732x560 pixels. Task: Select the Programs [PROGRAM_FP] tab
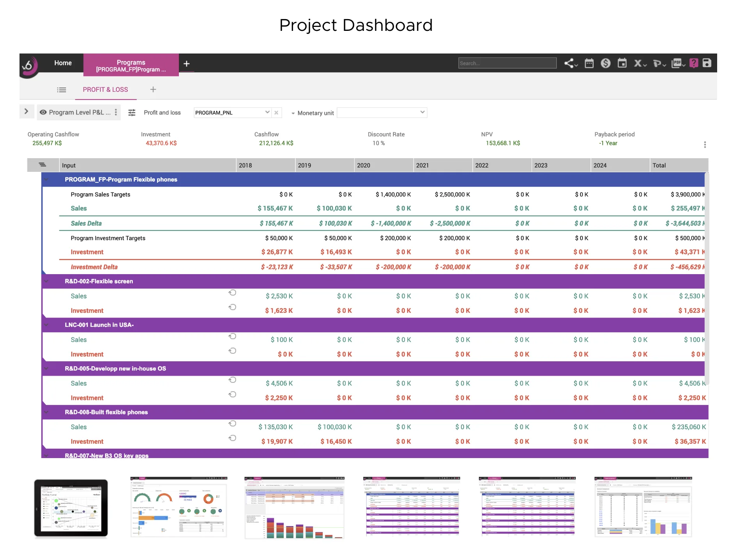[131, 65]
